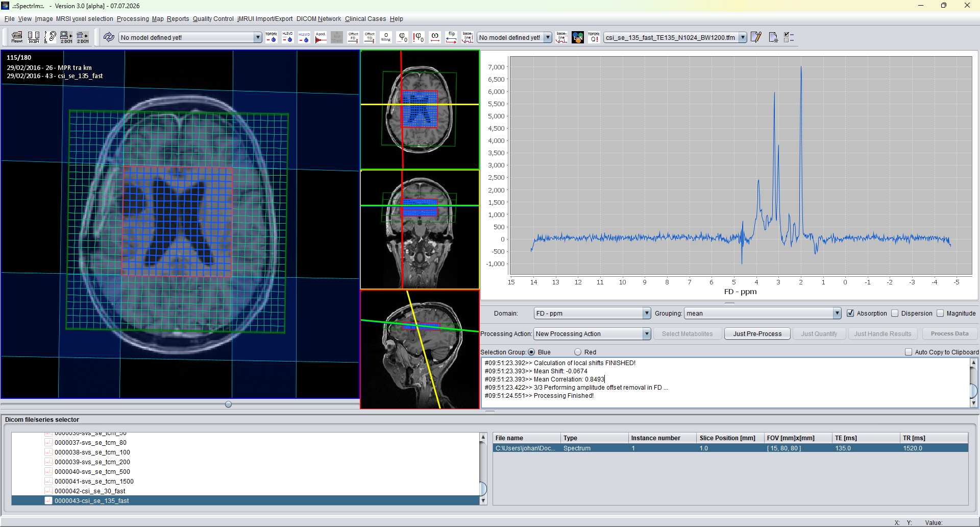Click the log panel vertical scrollbar
Image resolution: width=980 pixels, height=527 pixels.
973,382
